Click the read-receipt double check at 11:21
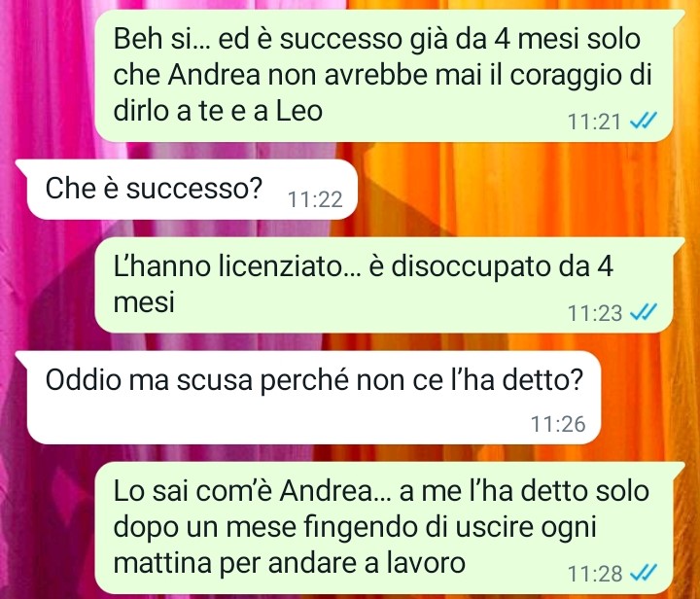This screenshot has width=700, height=599. (x=643, y=121)
